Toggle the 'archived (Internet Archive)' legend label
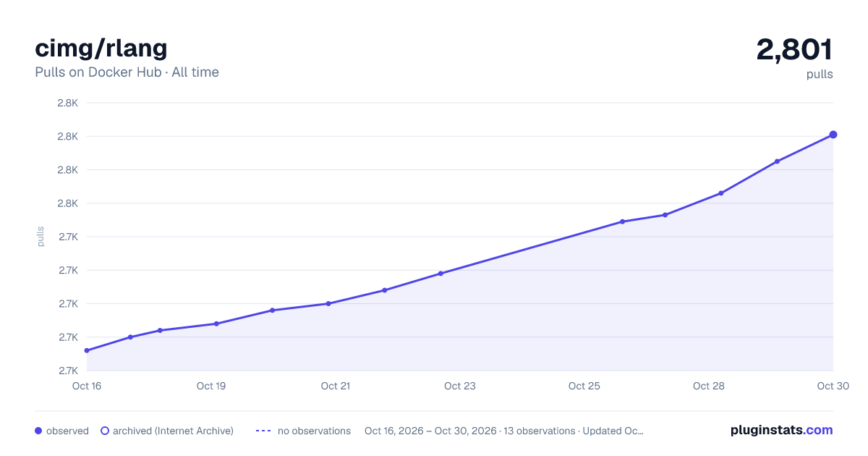 pyautogui.click(x=173, y=431)
